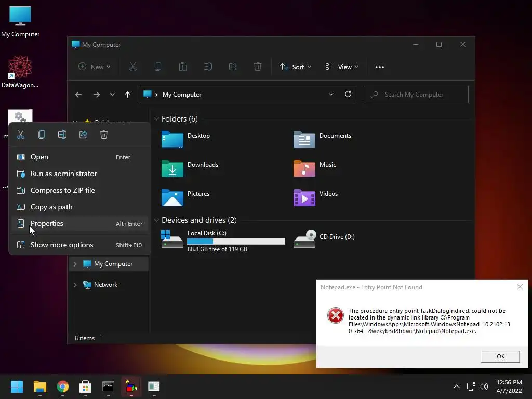Image resolution: width=532 pixels, height=399 pixels.
Task: Select the Desktop folder
Action: [x=186, y=139]
